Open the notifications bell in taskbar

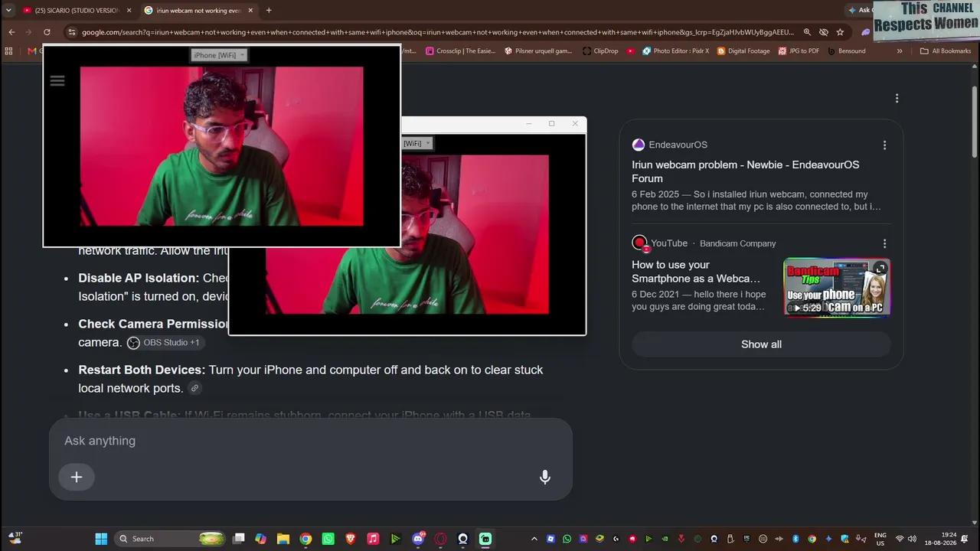click(965, 539)
